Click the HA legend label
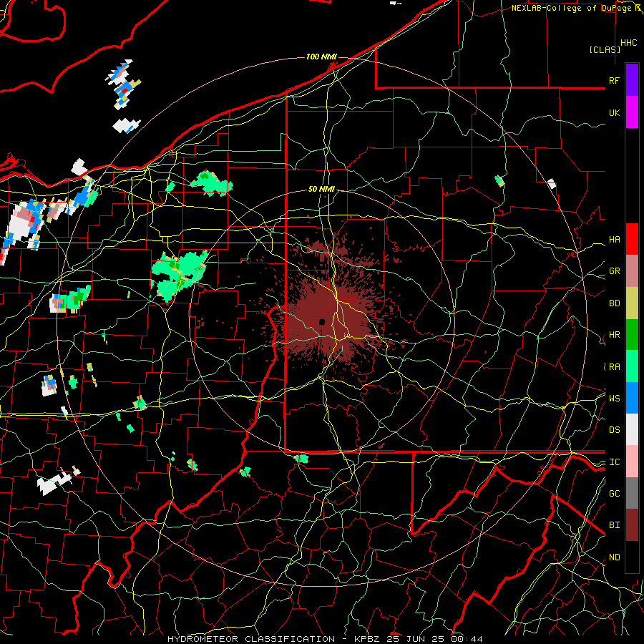The height and width of the screenshot is (644, 644). pos(614,240)
